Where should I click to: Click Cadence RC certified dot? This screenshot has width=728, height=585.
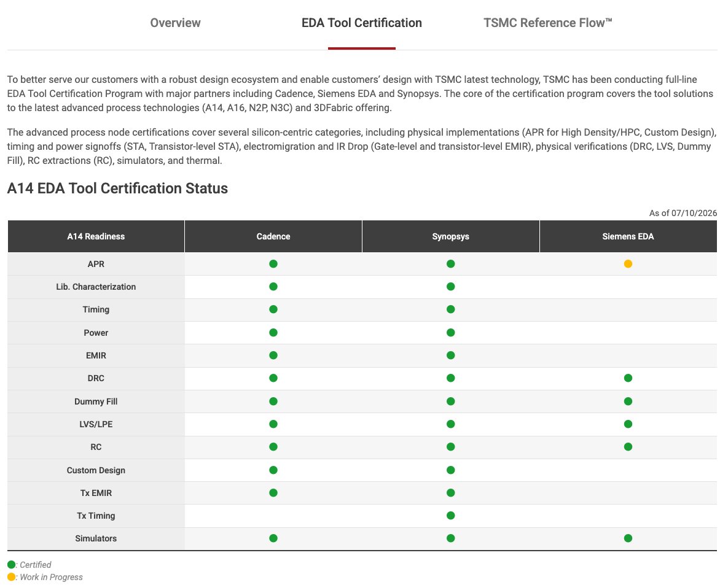coord(273,447)
